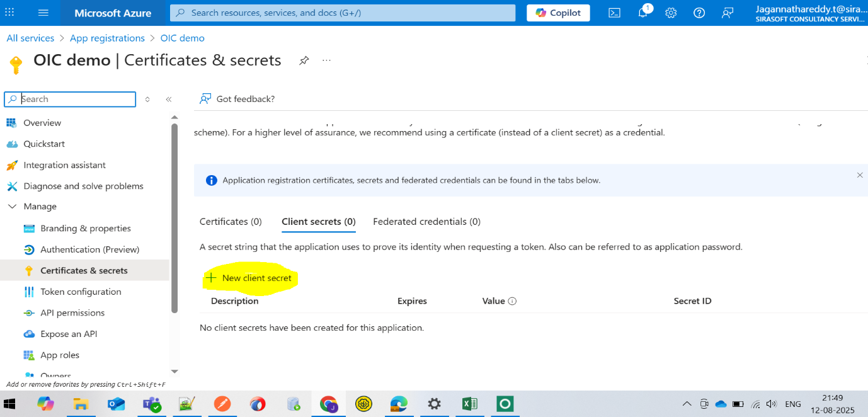868x417 pixels.
Task: Open the more options ellipsis by title
Action: [326, 60]
